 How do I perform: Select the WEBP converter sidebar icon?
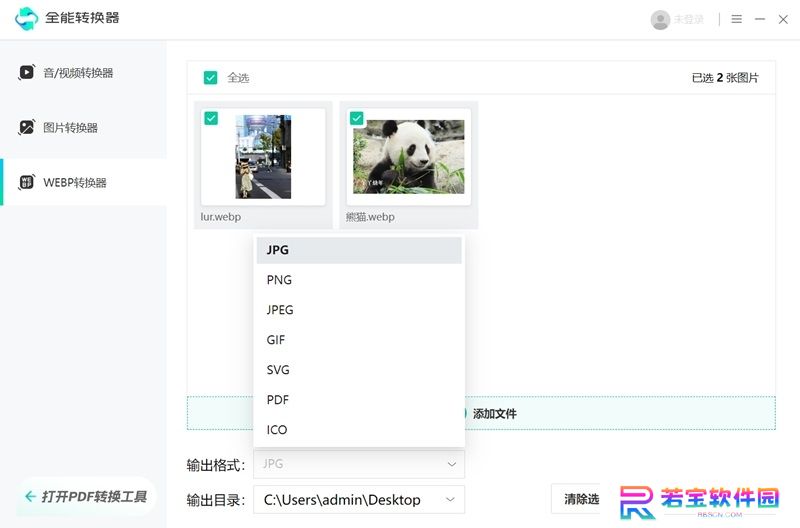point(27,182)
